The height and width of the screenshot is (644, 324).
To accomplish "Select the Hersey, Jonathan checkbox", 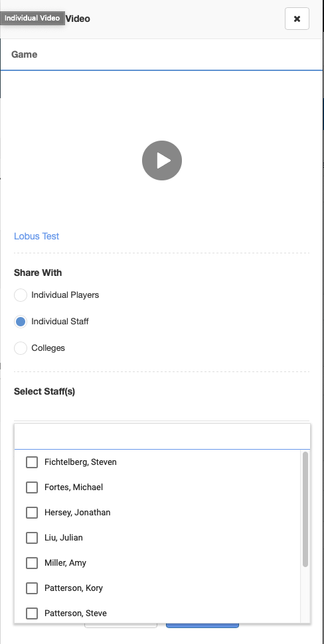I will pos(32,513).
